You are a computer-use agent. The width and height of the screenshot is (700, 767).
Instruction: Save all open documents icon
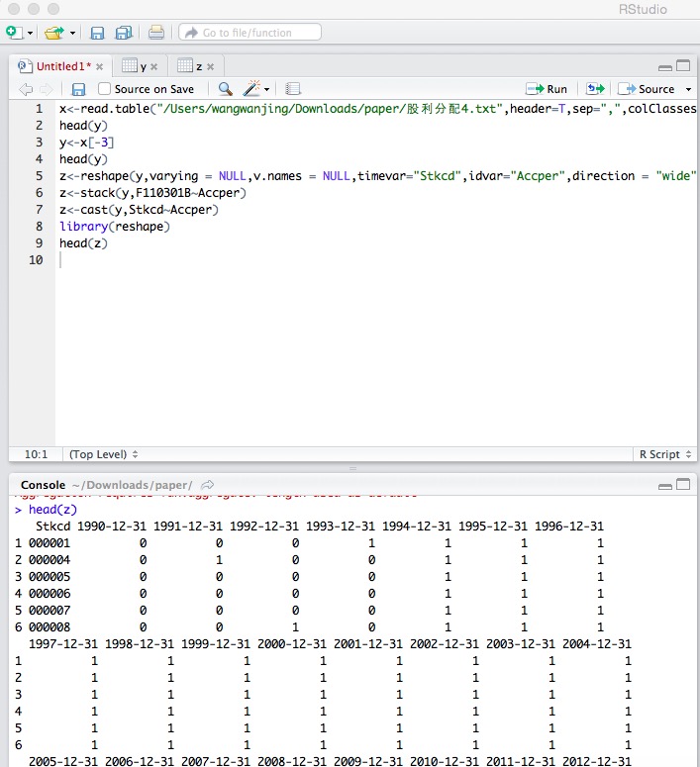point(124,33)
